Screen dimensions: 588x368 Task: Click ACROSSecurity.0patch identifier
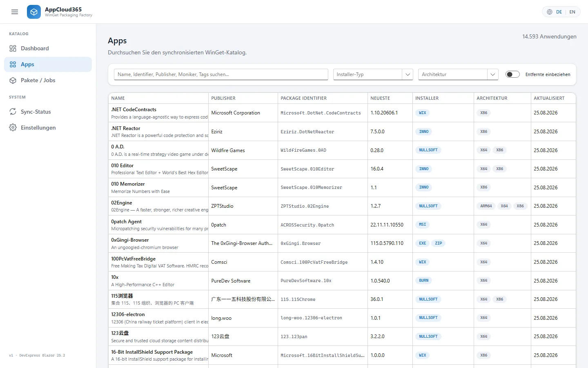click(307, 225)
